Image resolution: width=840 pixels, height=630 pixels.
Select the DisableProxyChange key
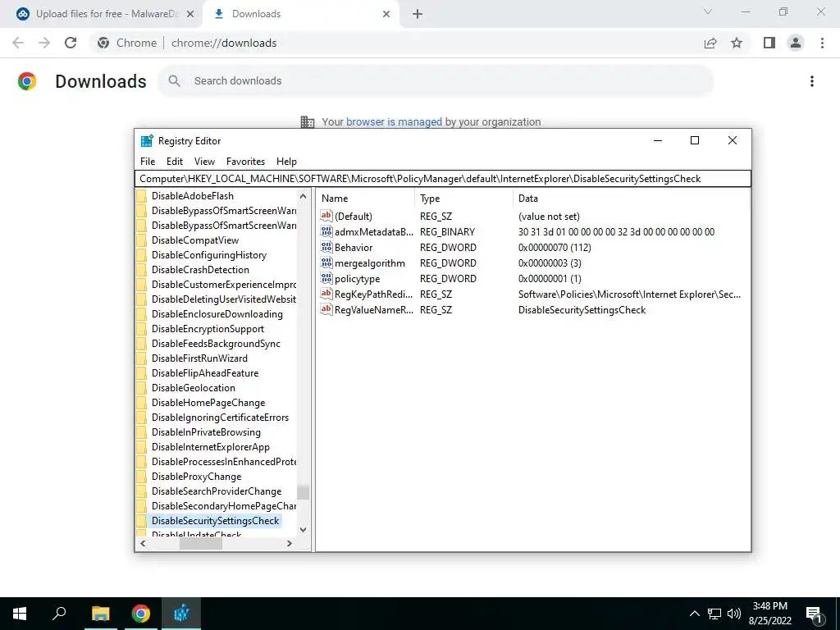[196, 477]
